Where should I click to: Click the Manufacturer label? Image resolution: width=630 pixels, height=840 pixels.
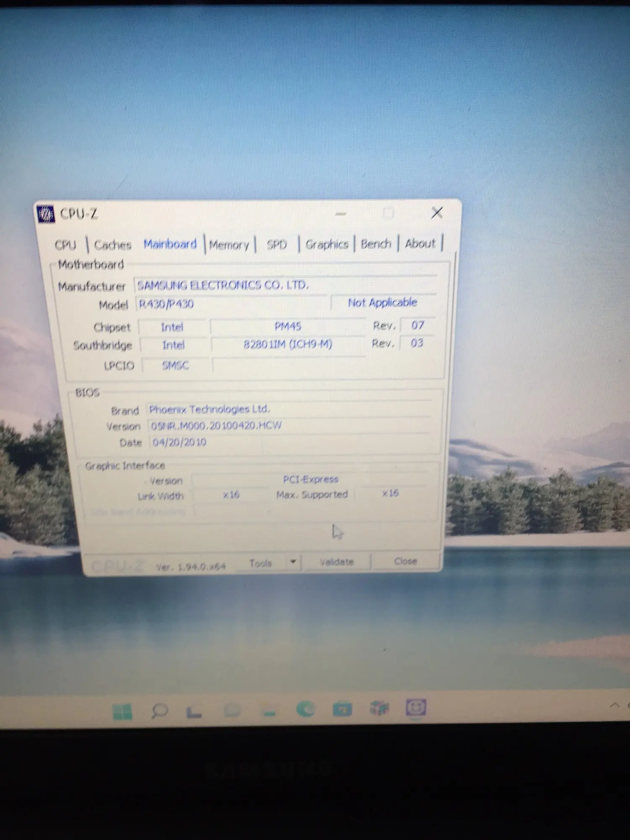click(x=92, y=286)
